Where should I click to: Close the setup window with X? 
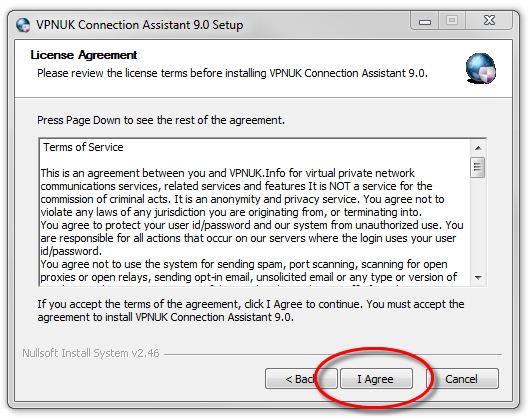pos(489,20)
